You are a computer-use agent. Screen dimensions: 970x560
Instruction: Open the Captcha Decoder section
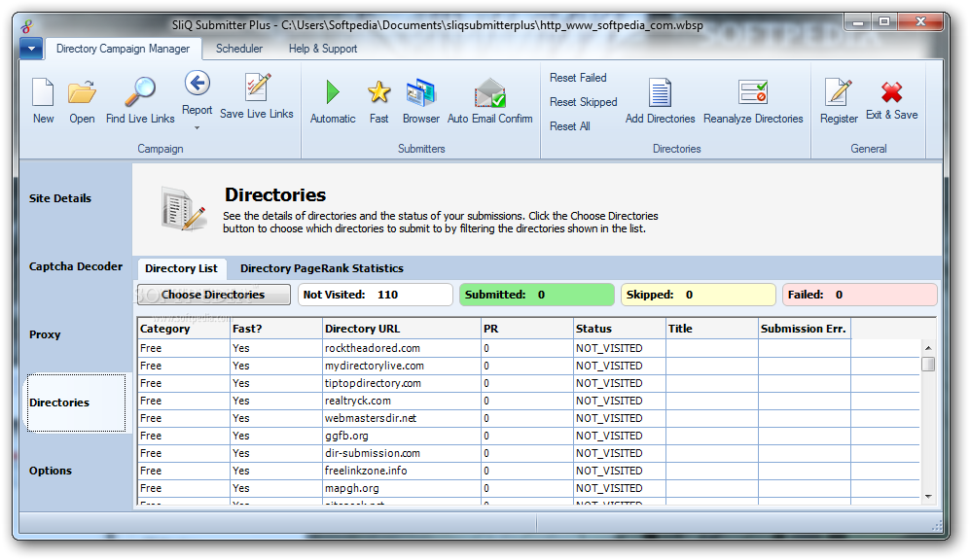click(76, 266)
